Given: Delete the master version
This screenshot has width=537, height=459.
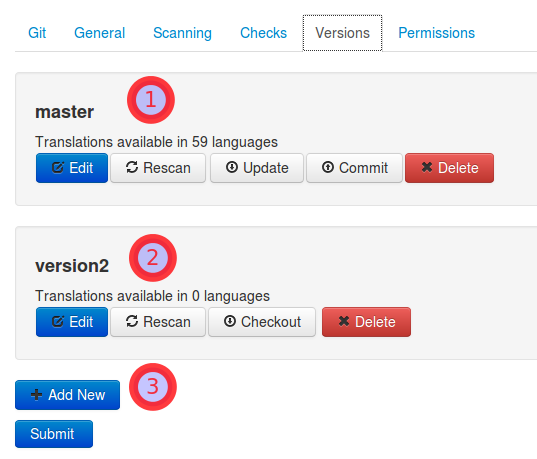Looking at the screenshot, I should 449,168.
